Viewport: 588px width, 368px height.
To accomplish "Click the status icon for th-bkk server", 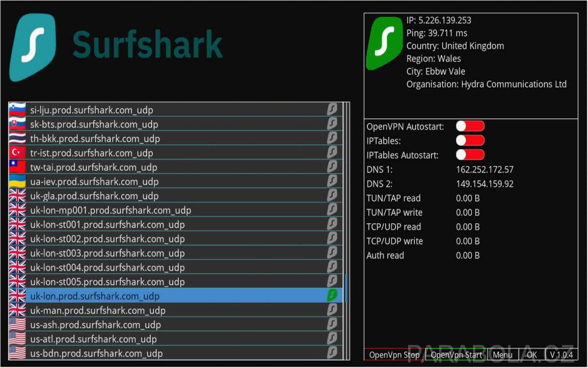I will click(332, 138).
